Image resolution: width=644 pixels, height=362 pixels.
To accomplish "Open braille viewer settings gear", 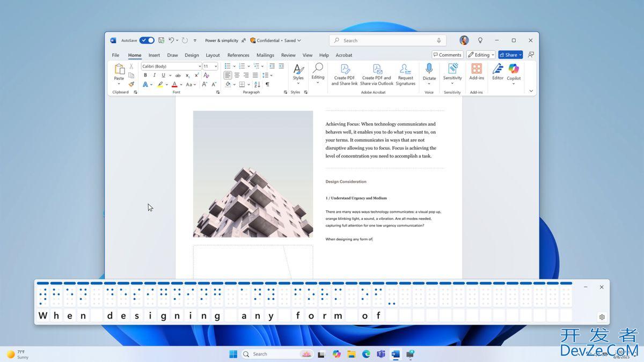I will coord(602,317).
